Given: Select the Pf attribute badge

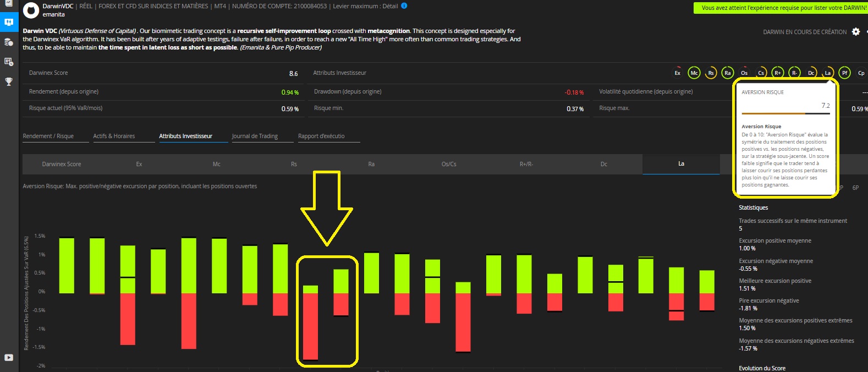Looking at the screenshot, I should tap(845, 73).
